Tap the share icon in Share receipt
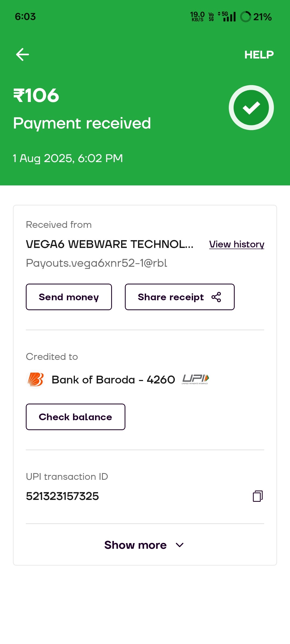Viewport: 290px width, 644px height. point(216,297)
